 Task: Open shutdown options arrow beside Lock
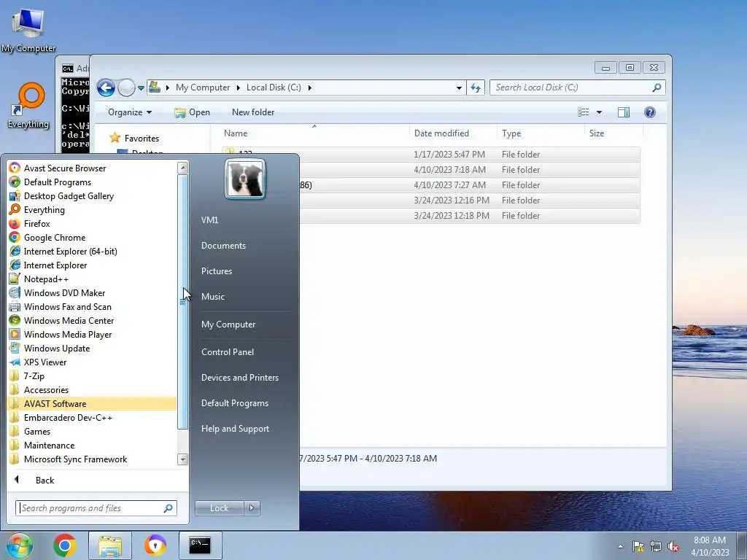tap(252, 508)
